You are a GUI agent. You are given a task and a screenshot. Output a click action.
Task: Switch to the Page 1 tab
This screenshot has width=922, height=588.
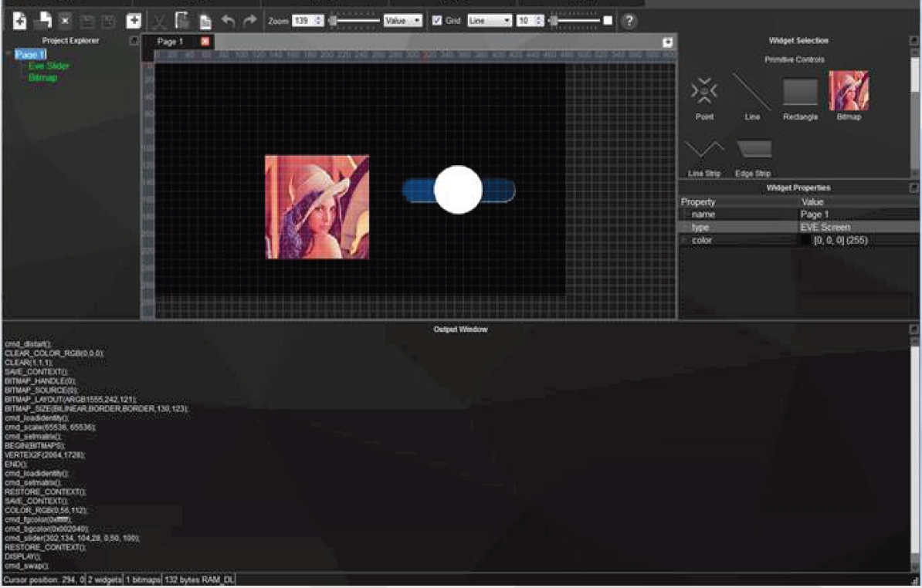(x=170, y=42)
